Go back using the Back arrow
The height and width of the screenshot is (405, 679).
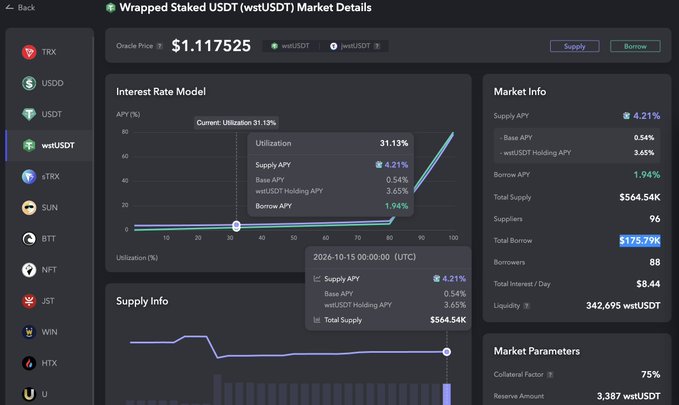[x=9, y=7]
